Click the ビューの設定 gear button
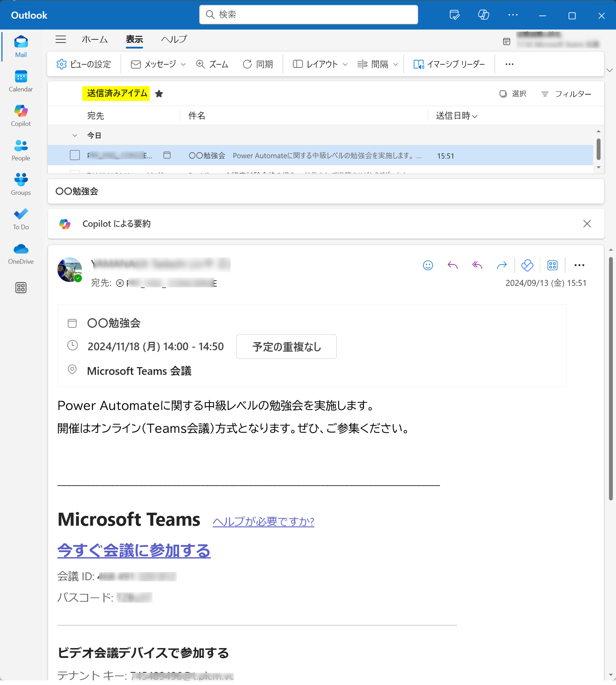 point(84,64)
